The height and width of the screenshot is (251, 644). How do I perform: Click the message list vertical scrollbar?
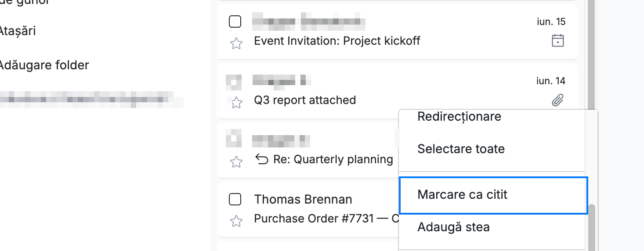coord(592,55)
